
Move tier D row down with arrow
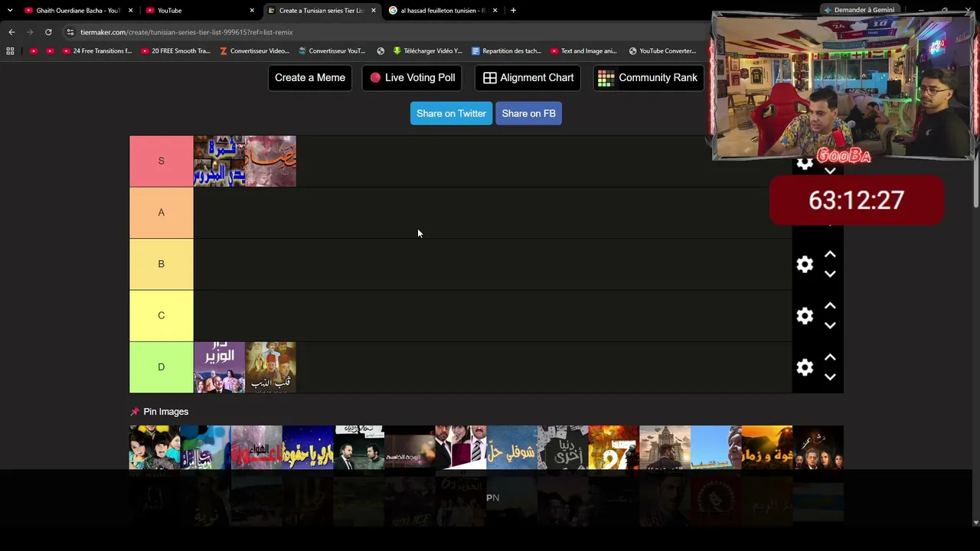coord(830,377)
